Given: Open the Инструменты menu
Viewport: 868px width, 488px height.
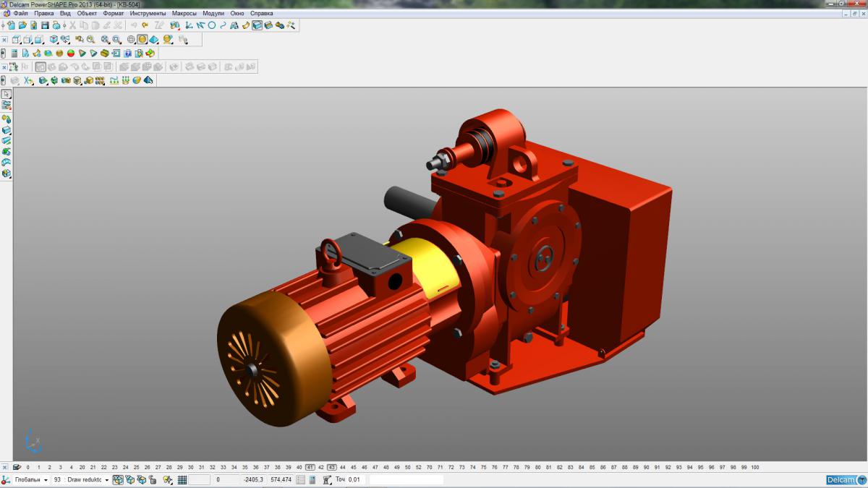Looking at the screenshot, I should coord(148,13).
